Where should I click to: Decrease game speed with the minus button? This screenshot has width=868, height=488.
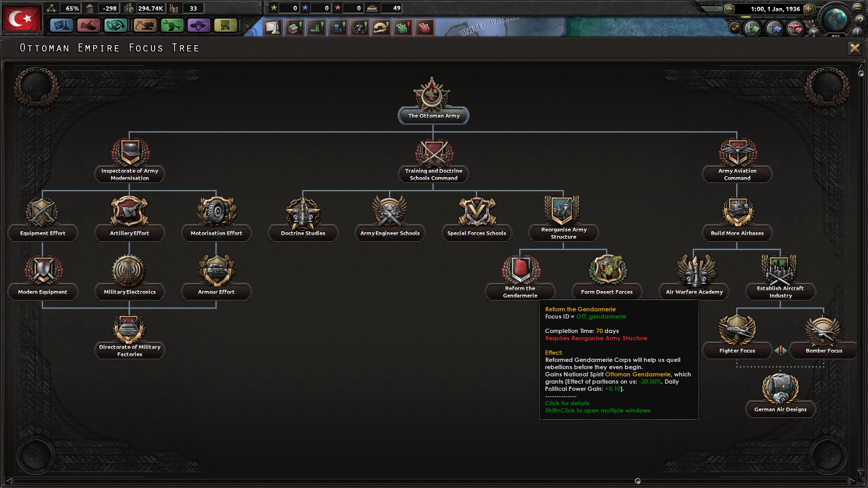point(729,9)
